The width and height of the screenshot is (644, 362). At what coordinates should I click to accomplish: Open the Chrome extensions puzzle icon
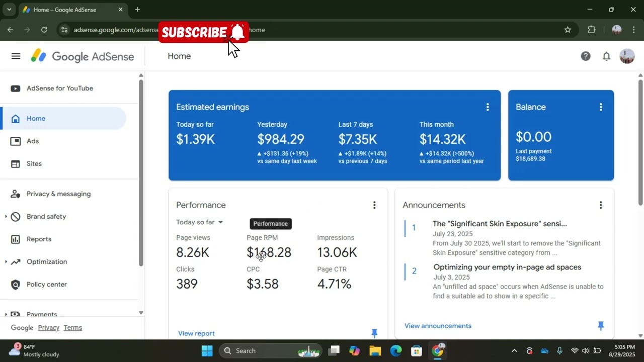tap(592, 30)
